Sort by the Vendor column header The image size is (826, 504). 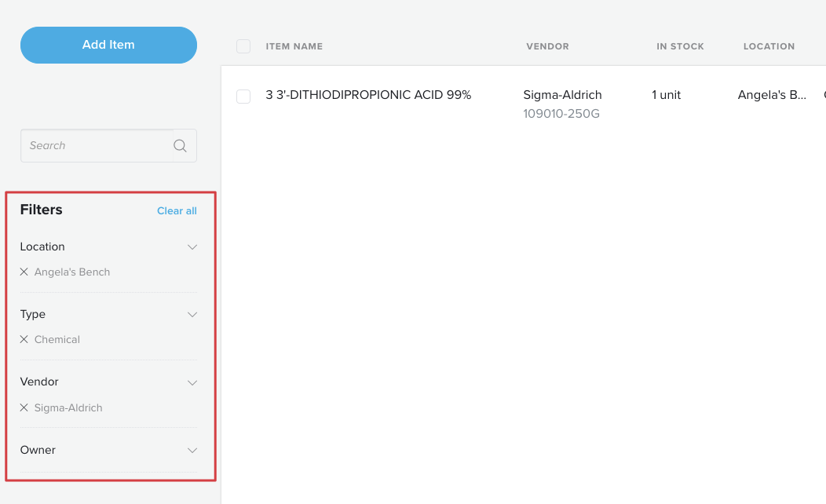(x=547, y=46)
